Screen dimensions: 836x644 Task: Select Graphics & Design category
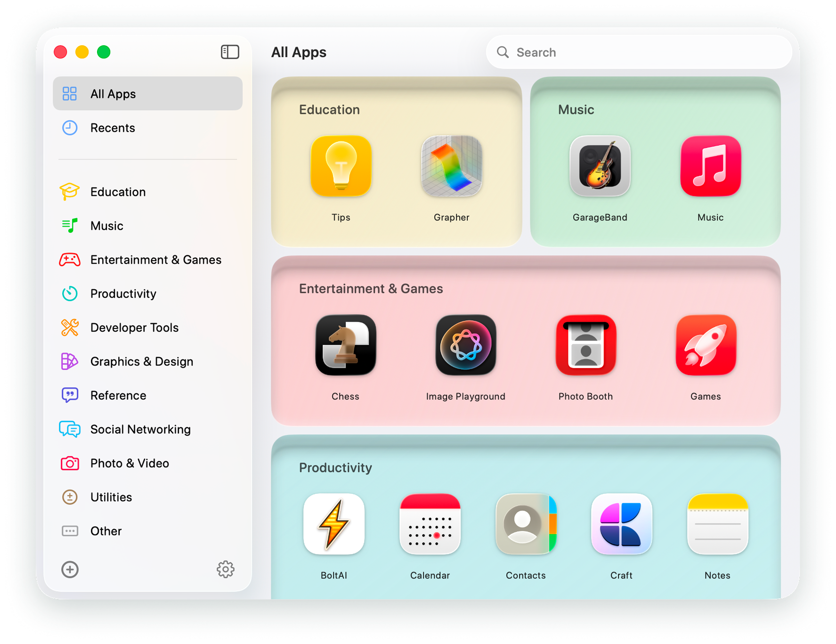click(141, 361)
